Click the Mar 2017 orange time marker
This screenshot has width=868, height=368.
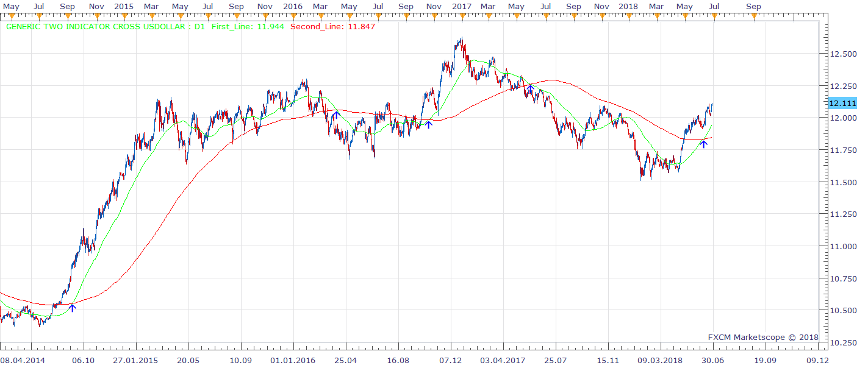click(x=487, y=17)
